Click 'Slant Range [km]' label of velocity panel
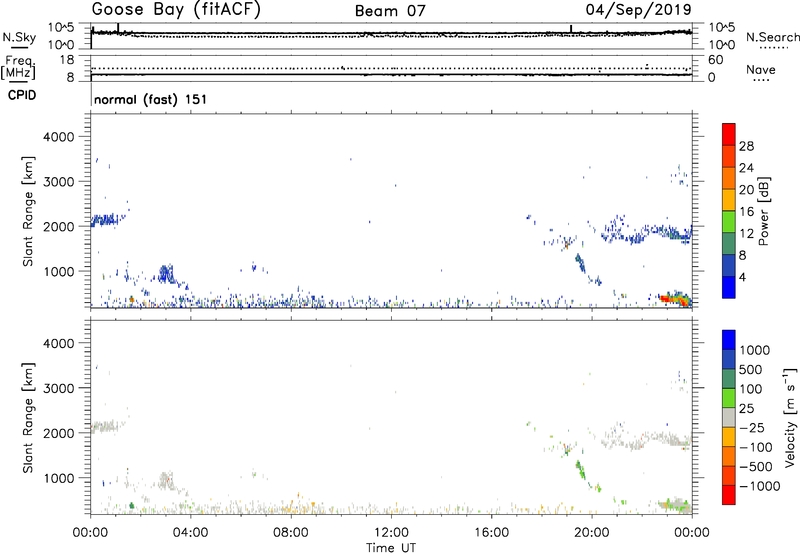 tap(28, 418)
